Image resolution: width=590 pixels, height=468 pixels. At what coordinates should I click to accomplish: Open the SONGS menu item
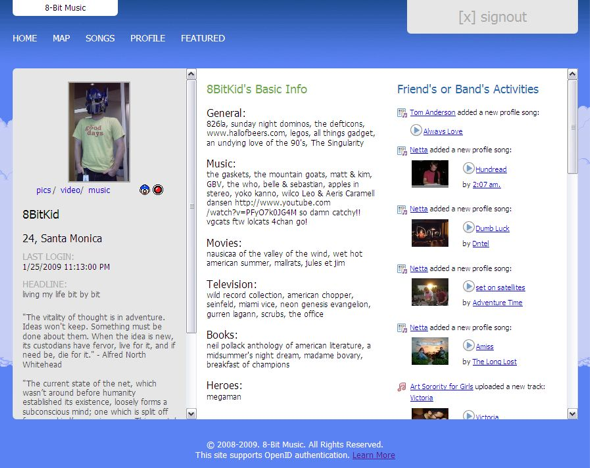tap(100, 38)
